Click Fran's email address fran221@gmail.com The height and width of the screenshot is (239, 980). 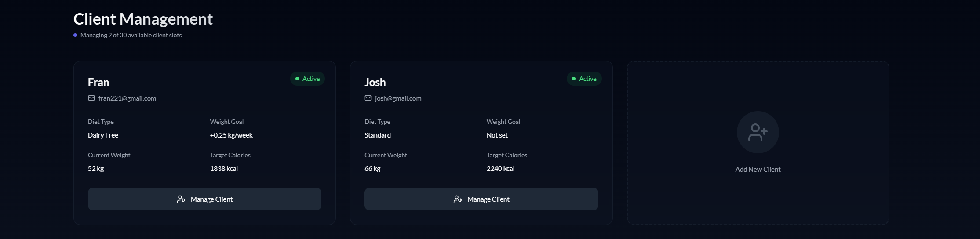127,98
